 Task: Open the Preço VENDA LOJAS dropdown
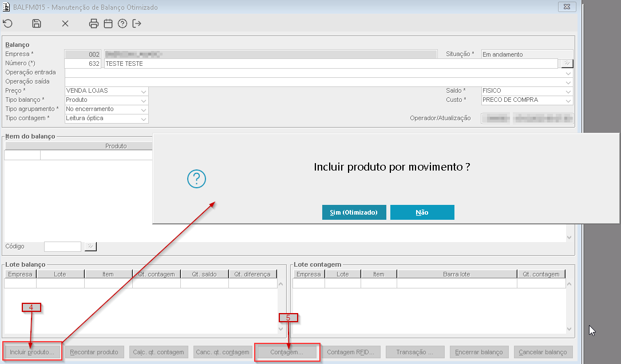tap(143, 92)
